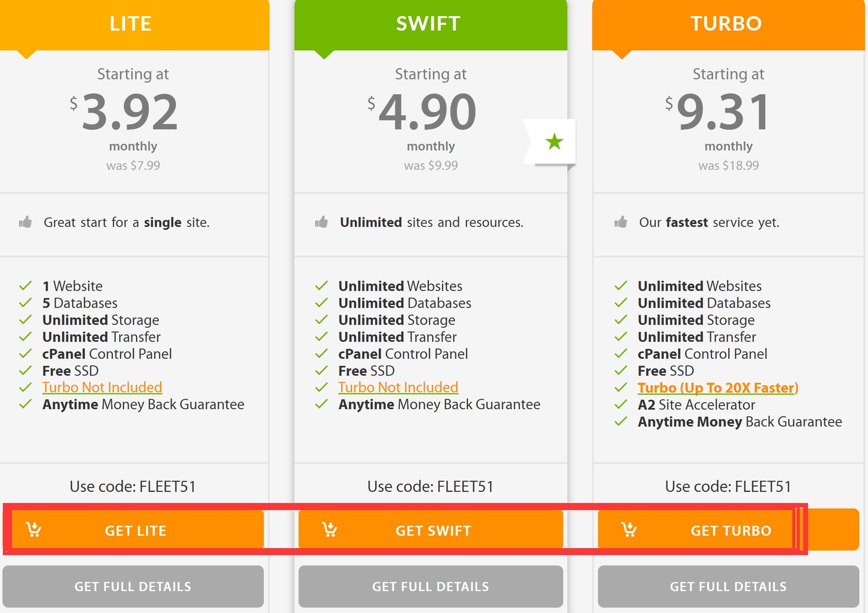Click the orange TURBO plan header
The width and height of the screenshot is (868, 613).
point(729,25)
